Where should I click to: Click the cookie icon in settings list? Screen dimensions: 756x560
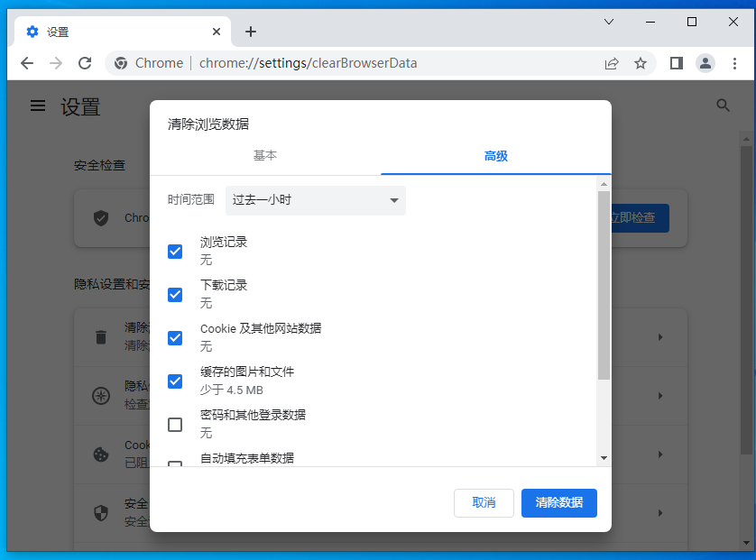click(101, 454)
